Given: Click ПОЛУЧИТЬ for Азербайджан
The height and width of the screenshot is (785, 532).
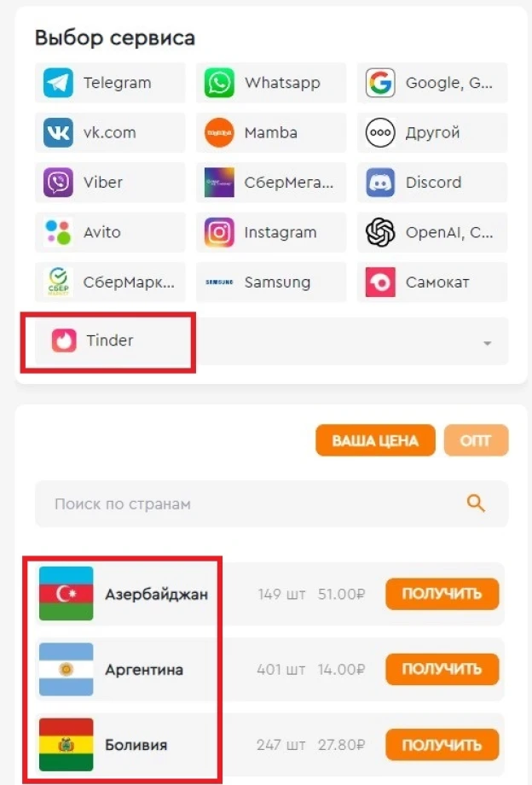Looking at the screenshot, I should [442, 594].
